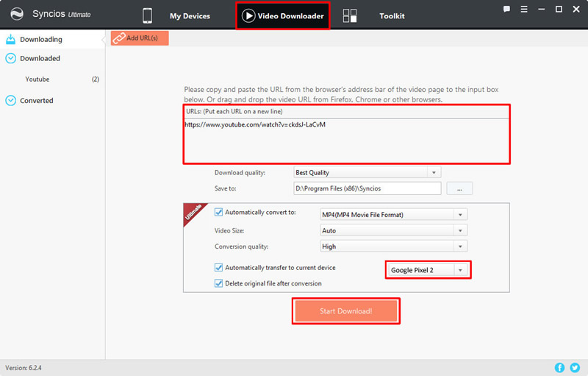Click inside the URLs input box
Screen dimensions: 588x376
point(346,141)
